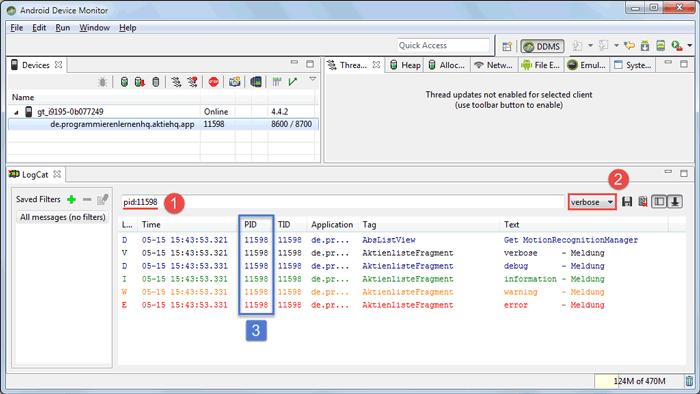The width and height of the screenshot is (700, 394).
Task: Open the Run menu
Action: point(62,28)
